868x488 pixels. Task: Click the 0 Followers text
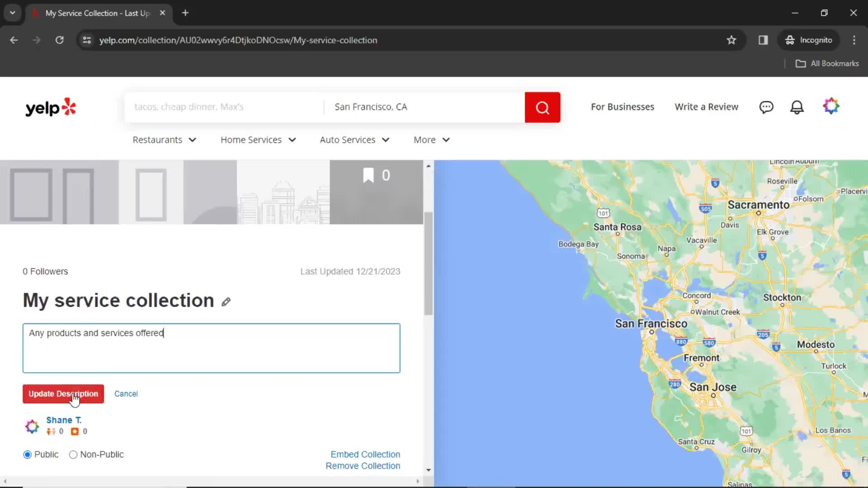45,272
